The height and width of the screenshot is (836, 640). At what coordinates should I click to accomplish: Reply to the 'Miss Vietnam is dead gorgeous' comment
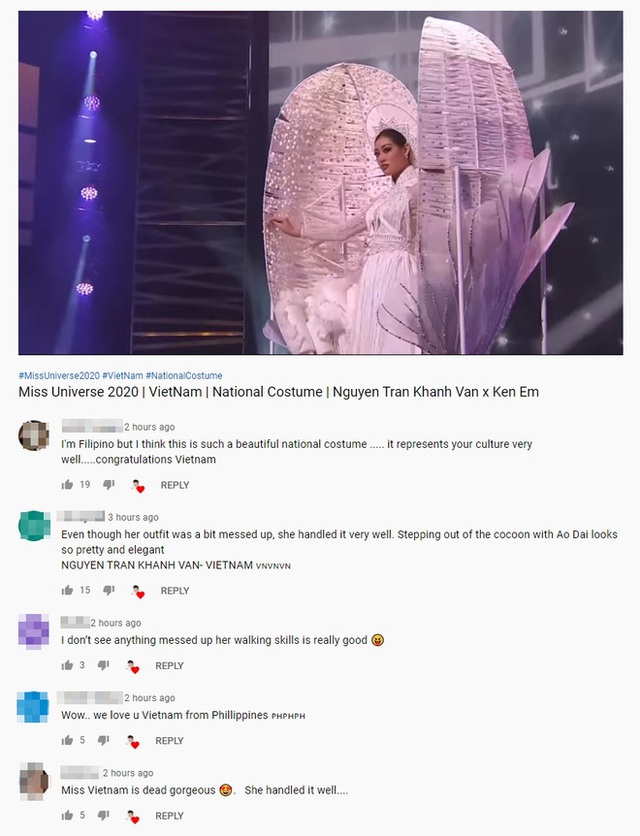(169, 816)
